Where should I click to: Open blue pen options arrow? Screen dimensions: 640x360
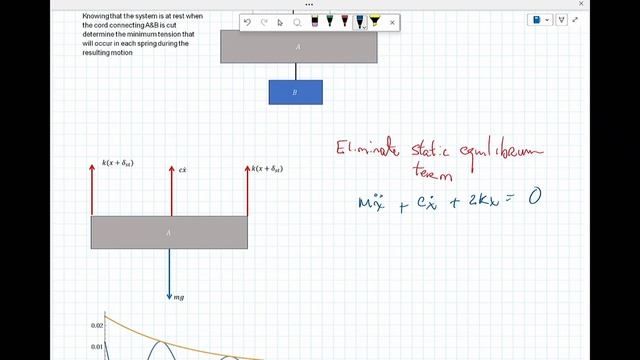(364, 27)
